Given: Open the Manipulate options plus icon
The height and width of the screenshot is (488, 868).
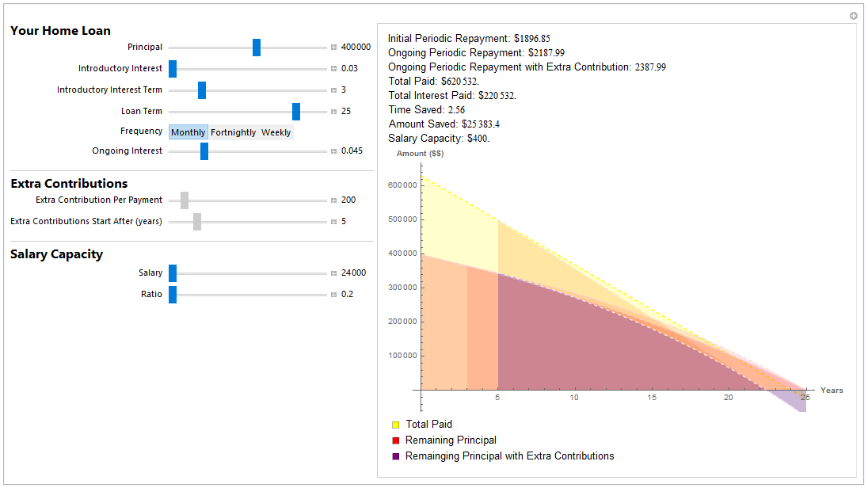Looking at the screenshot, I should click(853, 15).
